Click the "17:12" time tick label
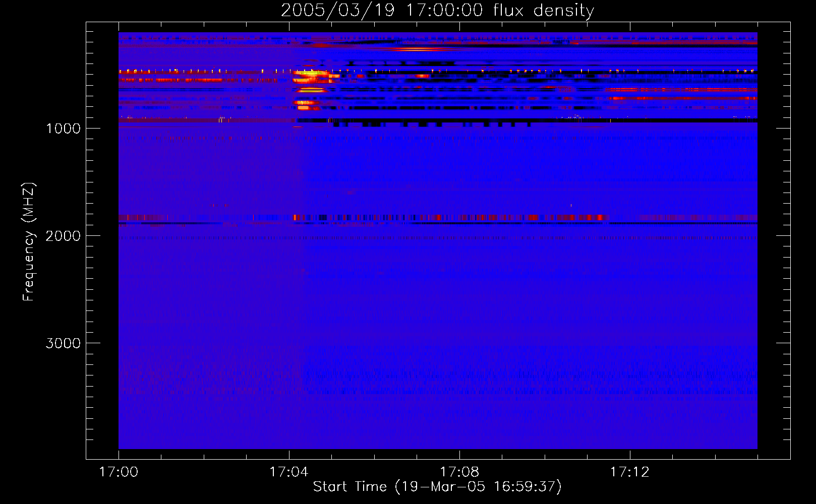The width and height of the screenshot is (816, 504). click(629, 472)
